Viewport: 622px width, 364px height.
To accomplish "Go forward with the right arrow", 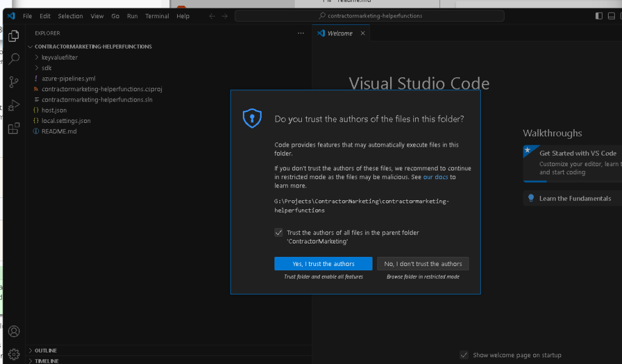I will (225, 16).
